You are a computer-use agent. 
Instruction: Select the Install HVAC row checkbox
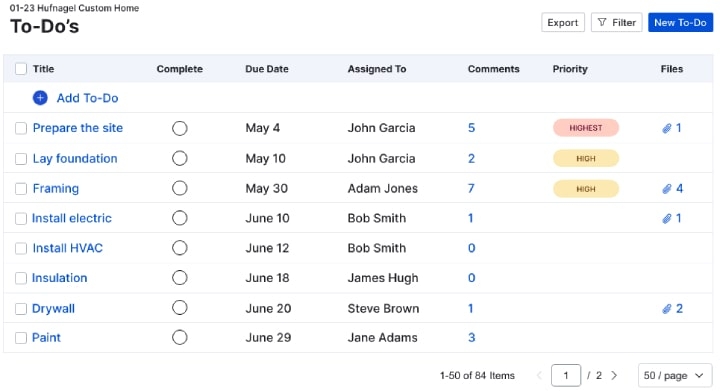(x=21, y=248)
